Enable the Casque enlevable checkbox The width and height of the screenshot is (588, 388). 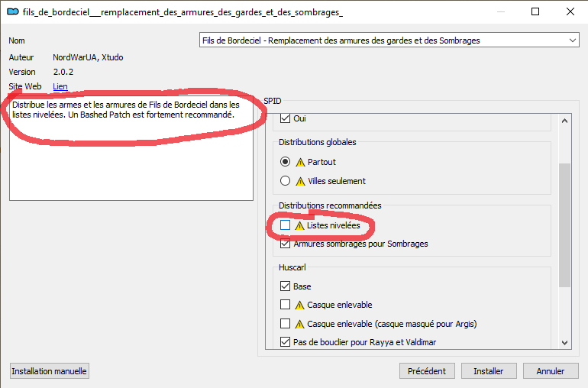pyautogui.click(x=285, y=304)
